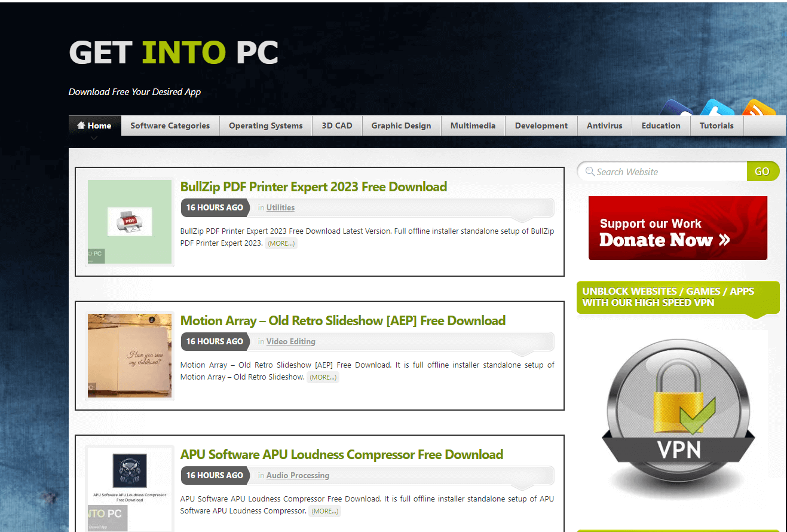
Task: Click the tagline "Download Free Your Desired App"
Action: click(x=134, y=92)
